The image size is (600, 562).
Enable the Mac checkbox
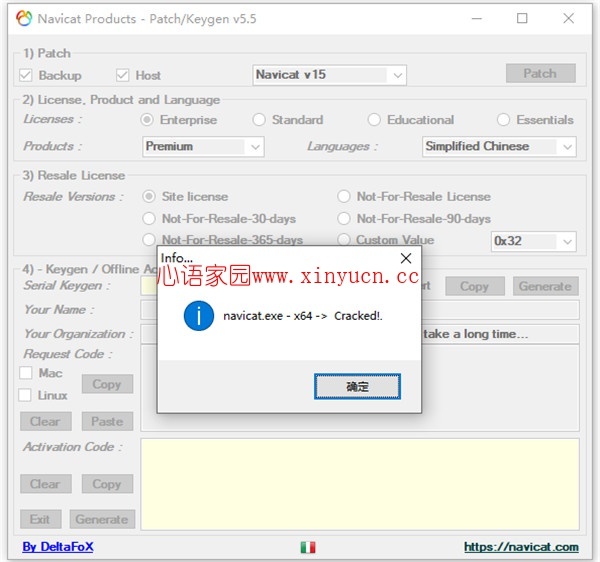[26, 373]
